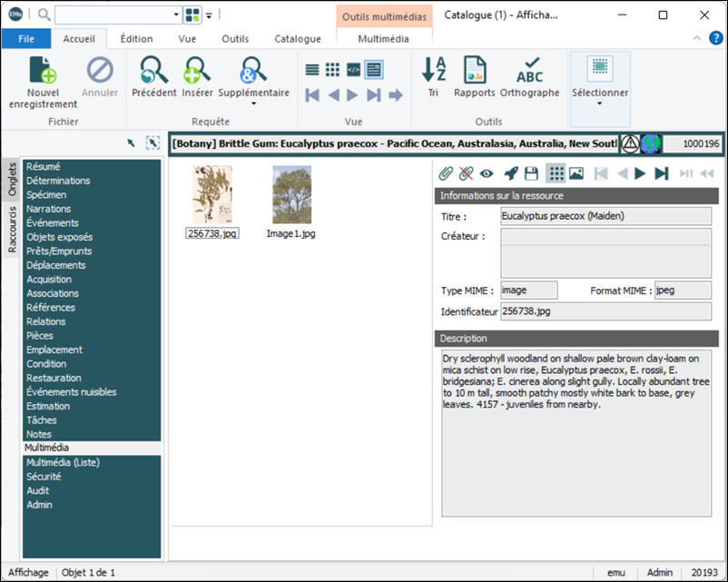Click the dashed selection pointer icon above the tabs
This screenshot has height=582, width=728.
(x=152, y=143)
